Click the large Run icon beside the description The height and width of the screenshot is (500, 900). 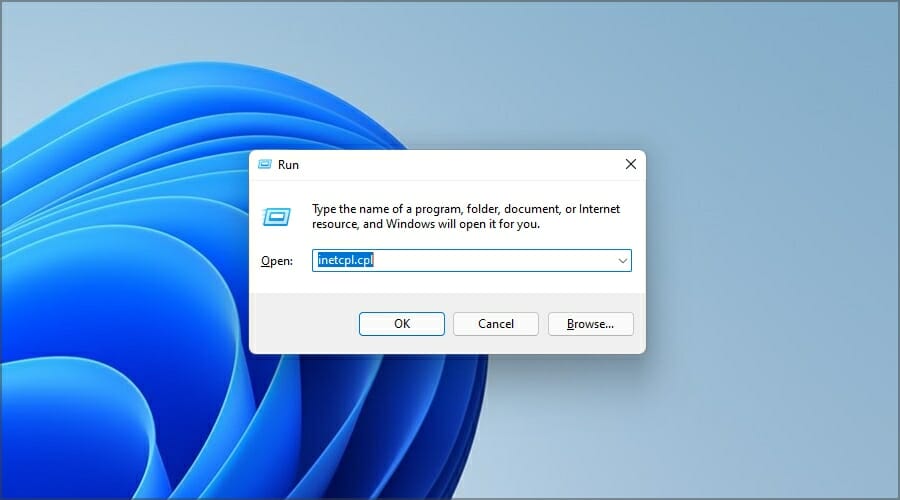(277, 217)
